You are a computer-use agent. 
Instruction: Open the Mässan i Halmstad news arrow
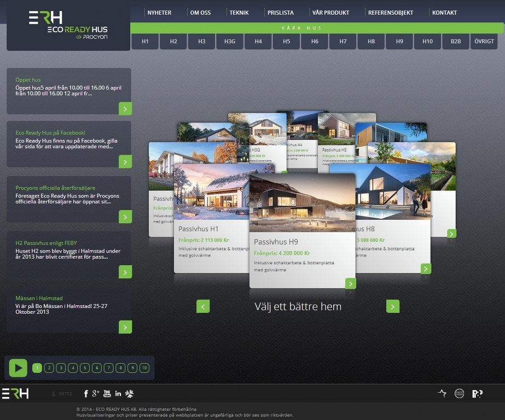tap(125, 328)
